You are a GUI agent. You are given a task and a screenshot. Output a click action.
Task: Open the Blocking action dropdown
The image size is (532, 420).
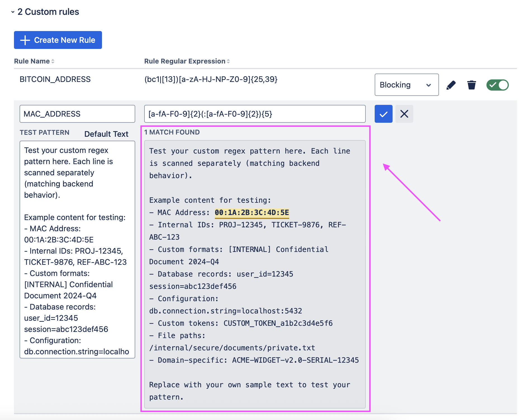(406, 85)
